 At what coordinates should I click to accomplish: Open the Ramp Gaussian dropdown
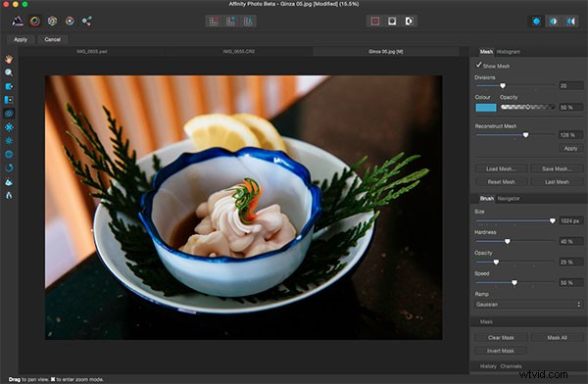528,304
